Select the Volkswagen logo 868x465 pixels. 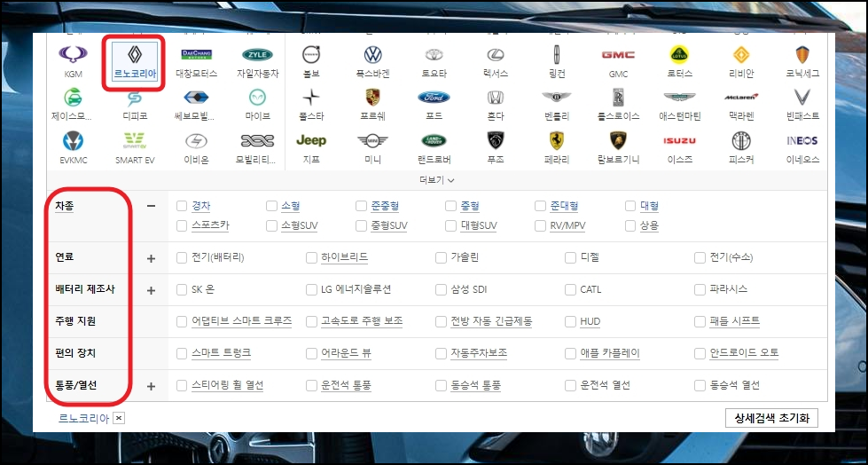tap(373, 54)
